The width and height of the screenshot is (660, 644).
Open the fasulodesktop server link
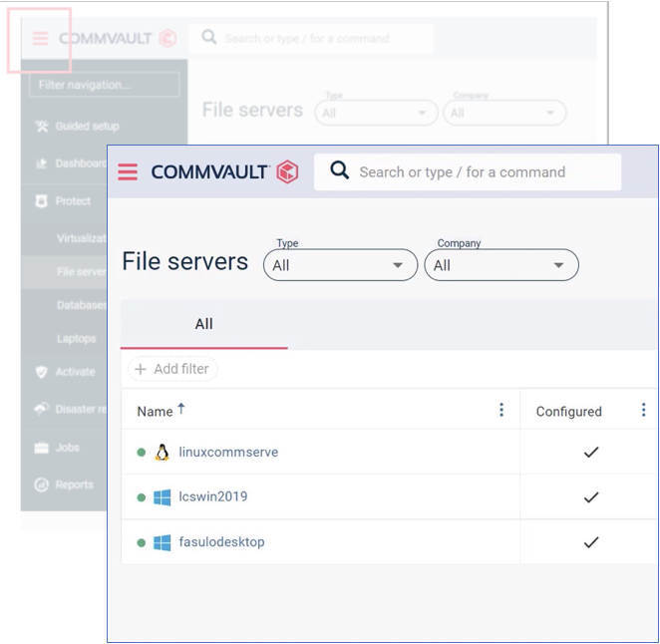[221, 541]
